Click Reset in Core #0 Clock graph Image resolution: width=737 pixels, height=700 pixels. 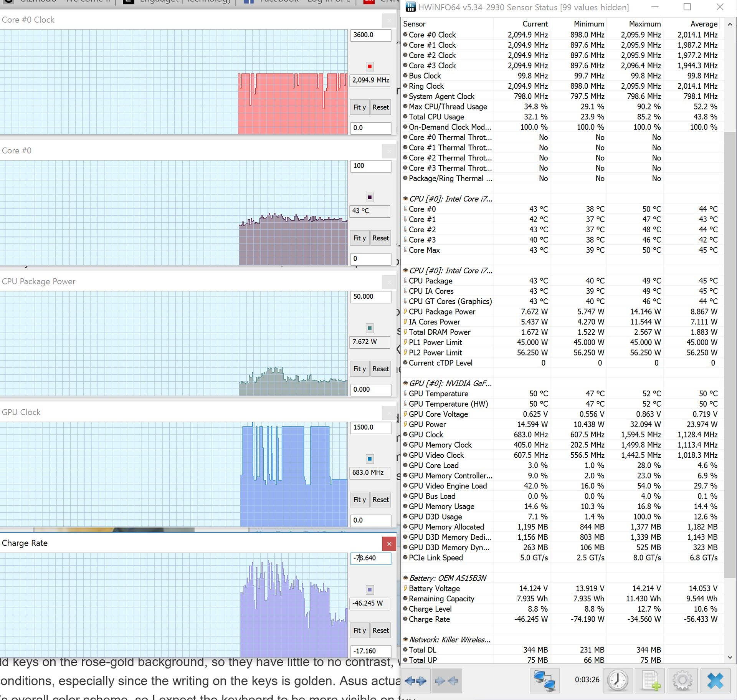pos(380,107)
